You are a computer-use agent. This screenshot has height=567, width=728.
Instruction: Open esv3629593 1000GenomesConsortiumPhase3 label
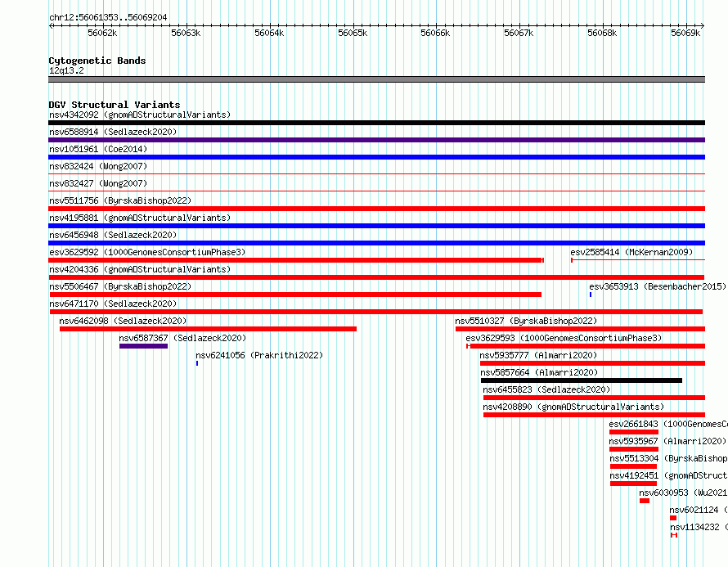tap(564, 338)
